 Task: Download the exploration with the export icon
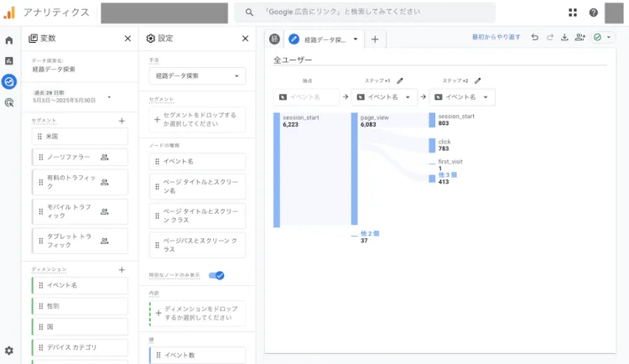coord(564,38)
